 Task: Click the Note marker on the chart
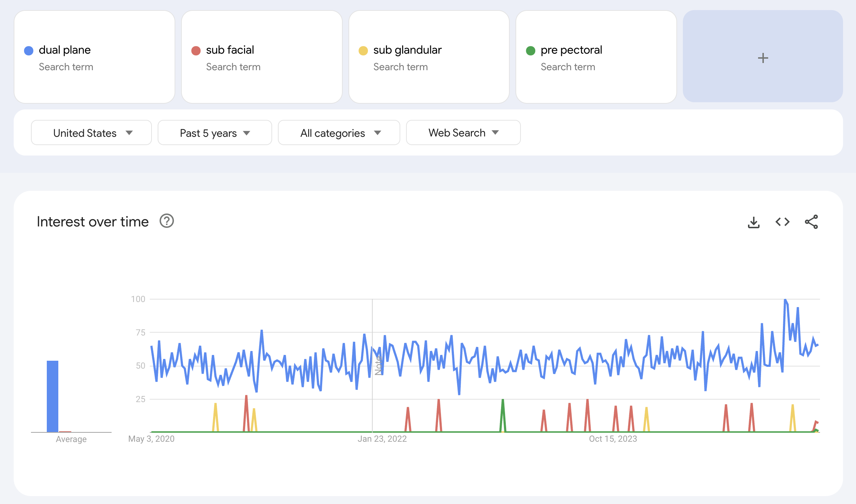378,365
